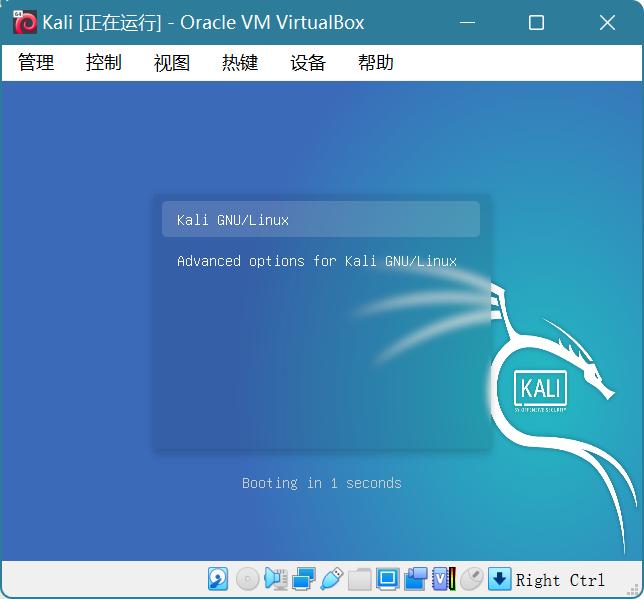Image resolution: width=644 pixels, height=599 pixels.
Task: Click the recording status icon
Action: coord(416,579)
